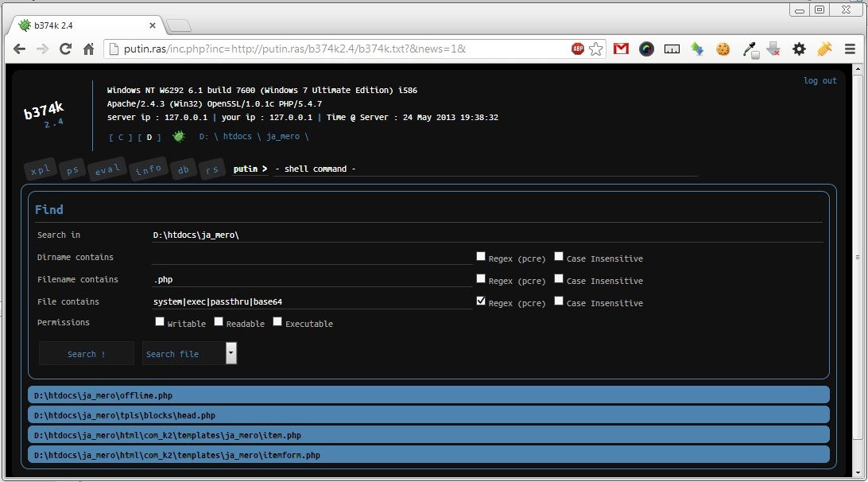
Task: Open the xpl tab
Action: coord(40,169)
